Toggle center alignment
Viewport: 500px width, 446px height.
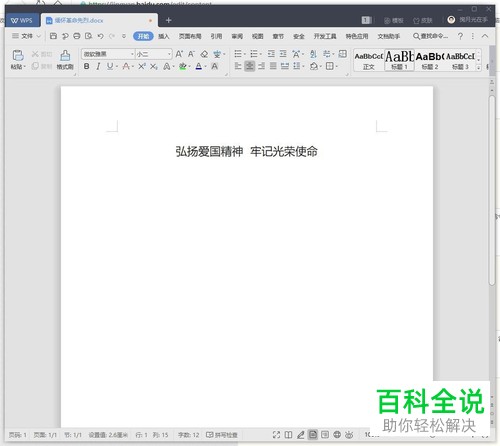(x=250, y=66)
